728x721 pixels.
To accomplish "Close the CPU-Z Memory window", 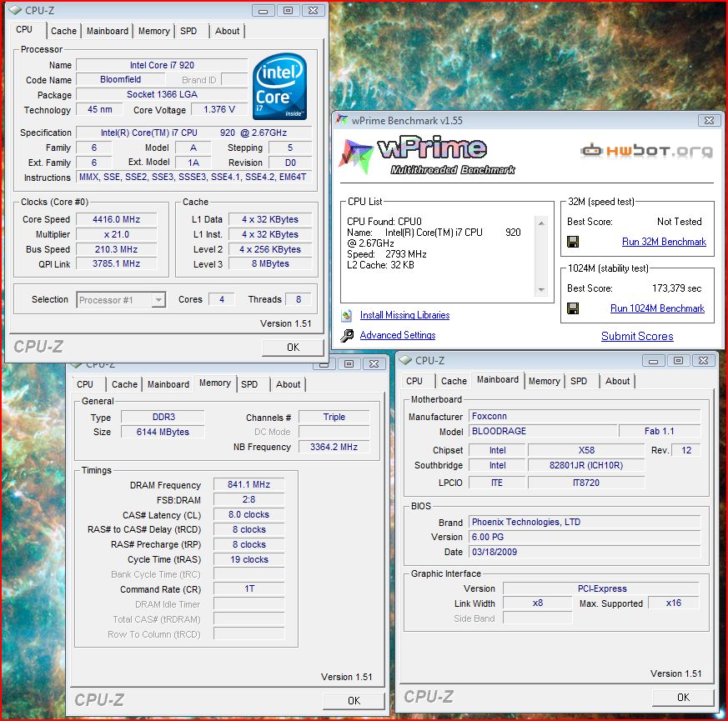I will pyautogui.click(x=374, y=363).
